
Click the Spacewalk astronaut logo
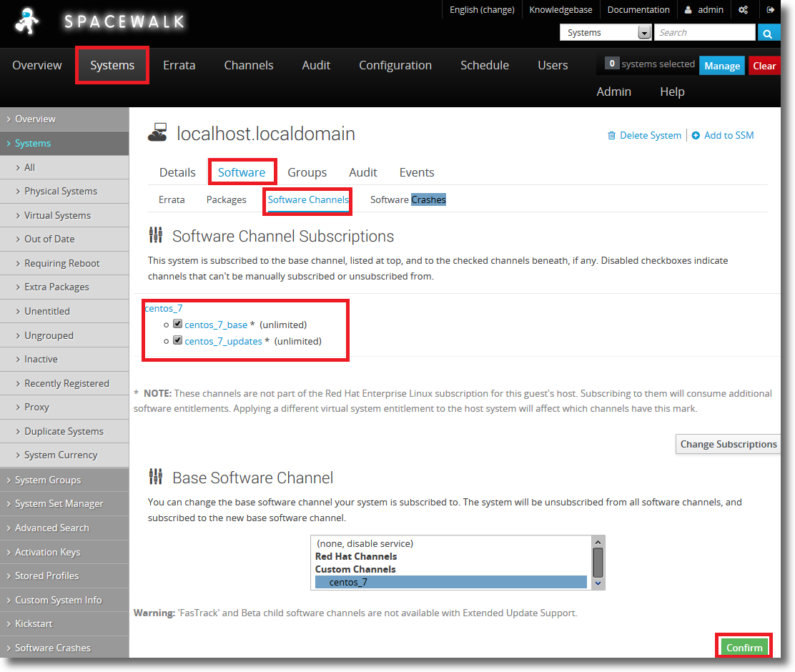pyautogui.click(x=26, y=21)
